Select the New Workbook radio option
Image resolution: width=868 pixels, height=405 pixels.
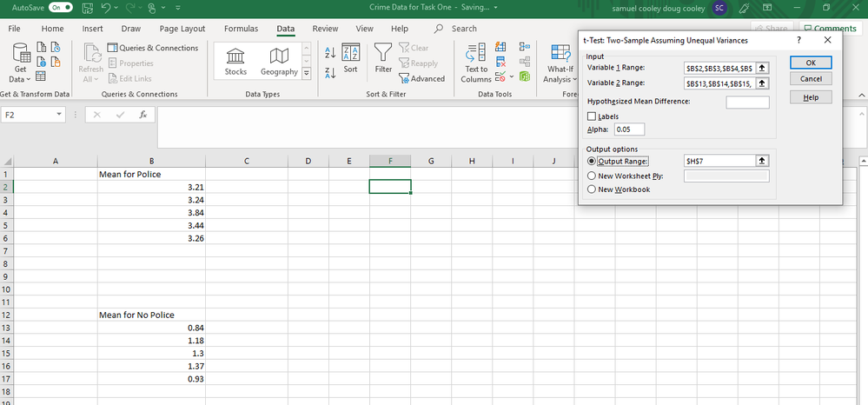click(x=591, y=189)
